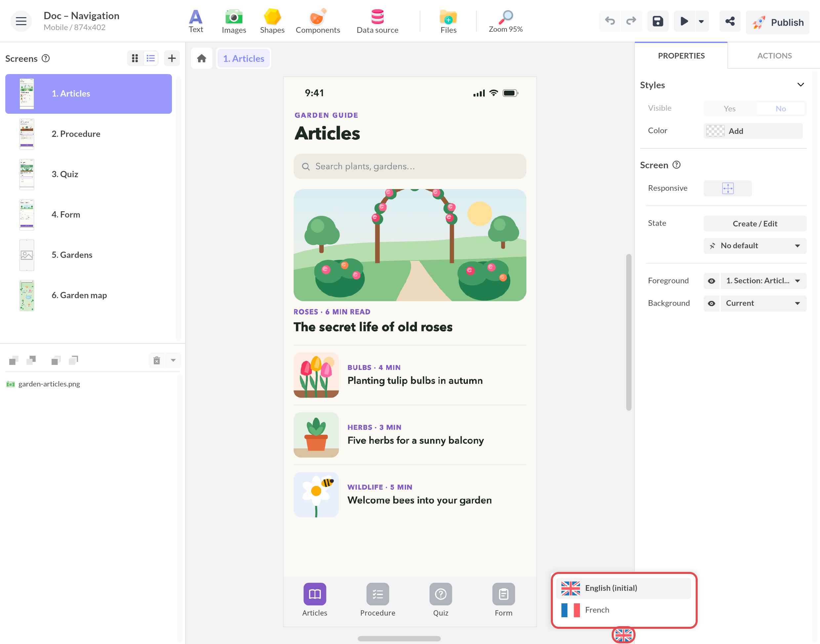
Task: Click the Share icon in toolbar
Action: click(729, 21)
